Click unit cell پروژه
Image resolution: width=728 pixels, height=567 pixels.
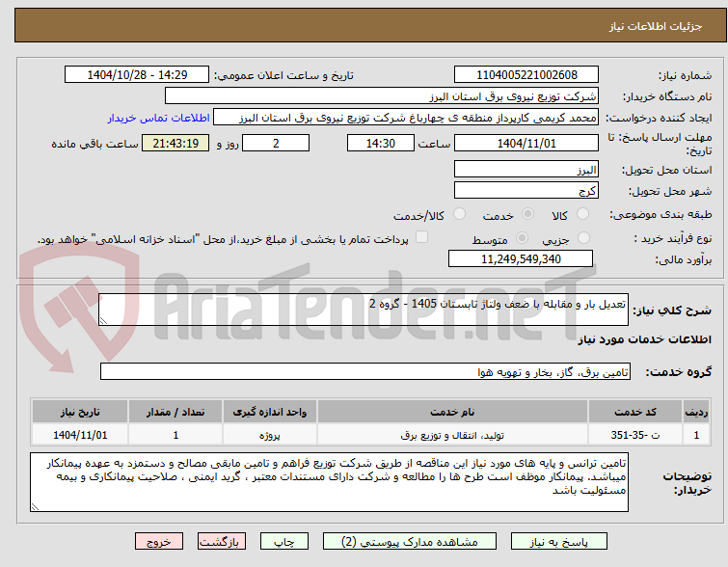pos(269,435)
